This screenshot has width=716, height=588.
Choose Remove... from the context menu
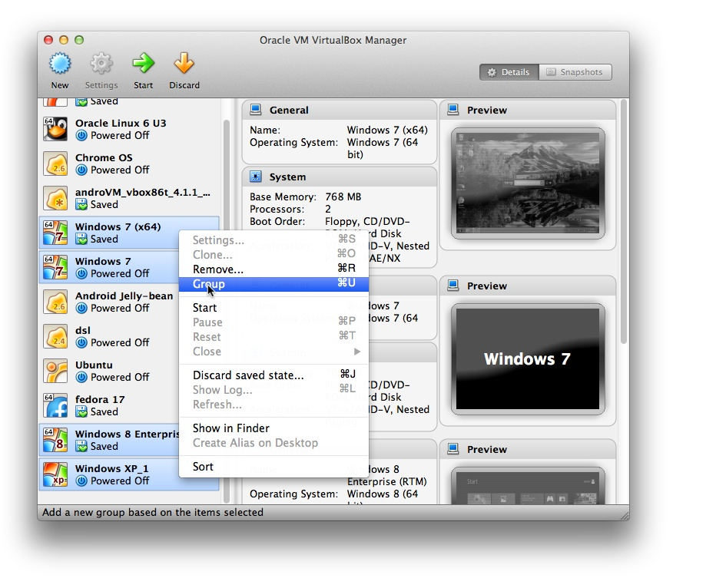(218, 269)
